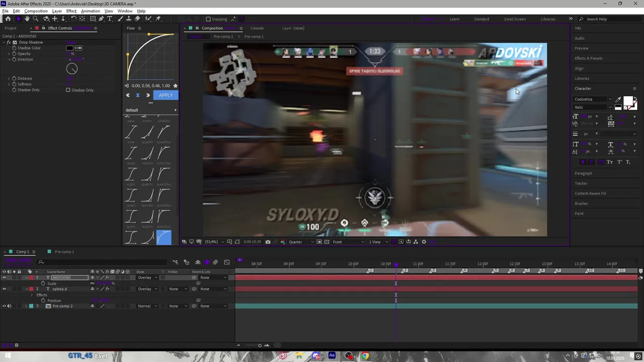This screenshot has height=362, width=644.
Task: Open the Italic font style dropdown
Action: (x=593, y=107)
